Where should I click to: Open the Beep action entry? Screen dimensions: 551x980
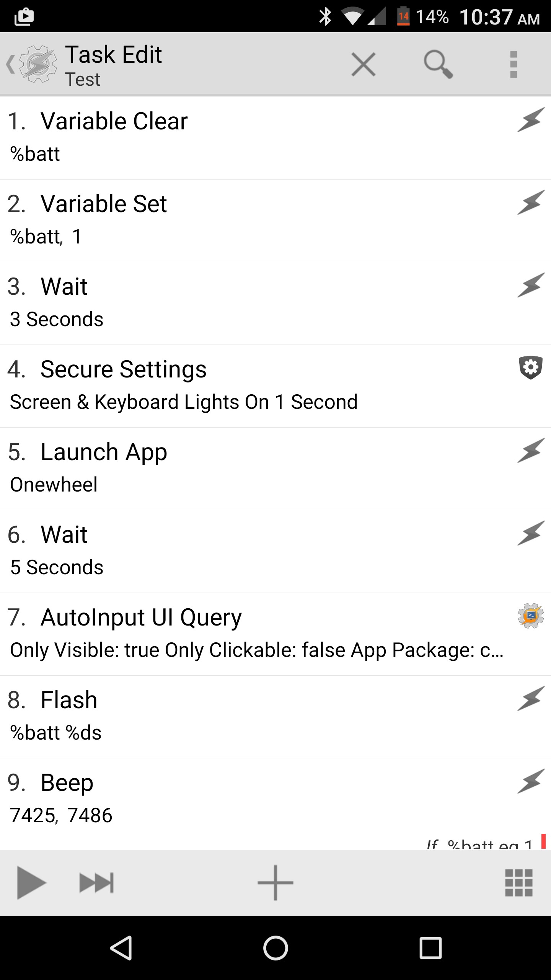click(x=230, y=799)
